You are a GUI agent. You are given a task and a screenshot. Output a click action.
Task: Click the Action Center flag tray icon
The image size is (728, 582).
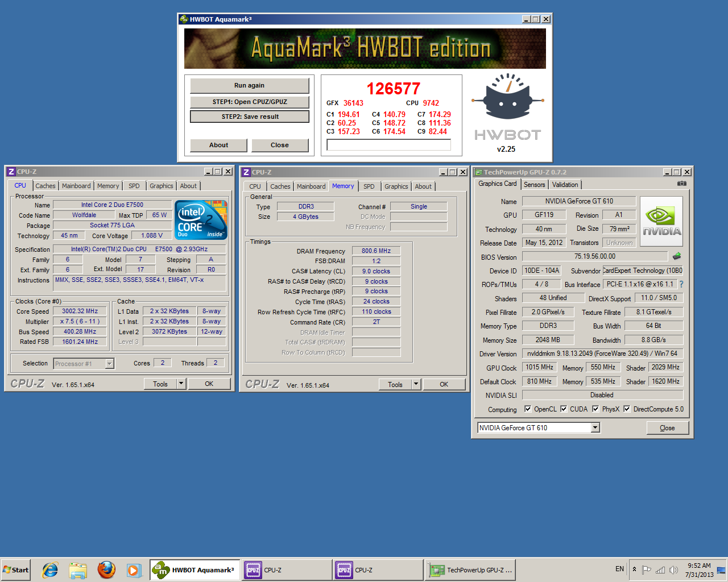pyautogui.click(x=646, y=569)
